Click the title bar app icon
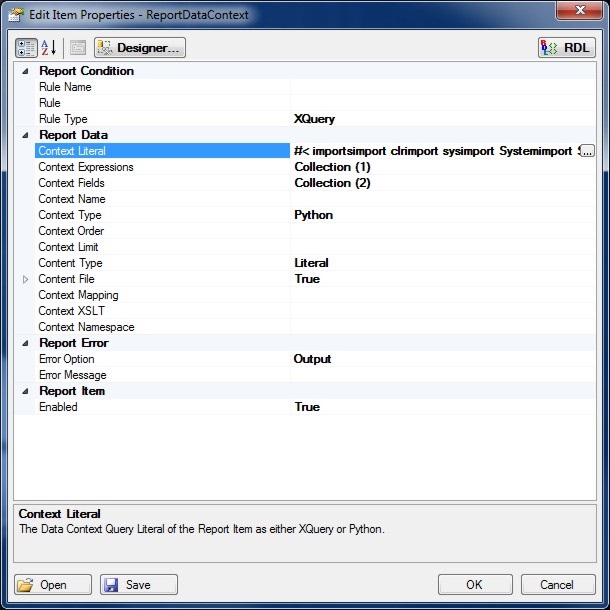Screen dimensions: 610x610 tap(17, 15)
